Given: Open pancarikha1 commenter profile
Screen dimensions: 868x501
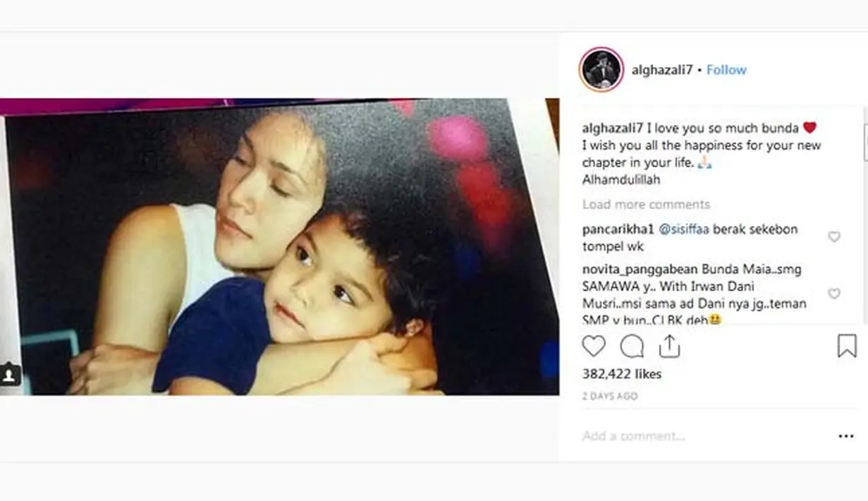Looking at the screenshot, I should click(618, 229).
